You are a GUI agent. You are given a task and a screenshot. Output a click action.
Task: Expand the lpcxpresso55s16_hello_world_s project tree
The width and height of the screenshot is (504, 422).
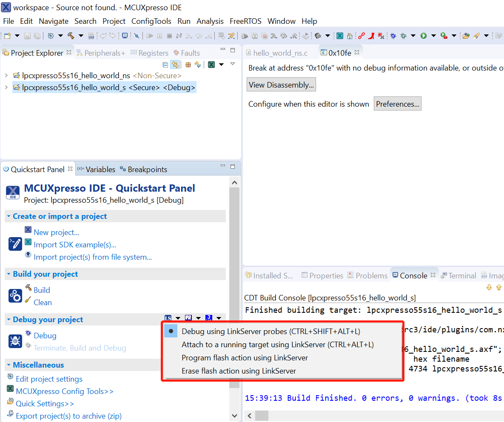tap(6, 88)
